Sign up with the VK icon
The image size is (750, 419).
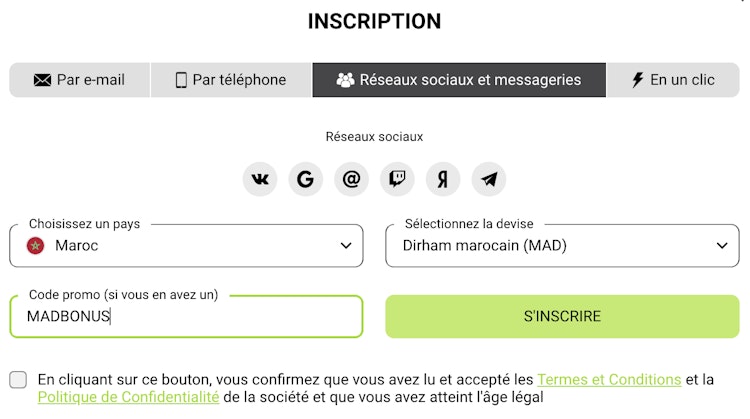[260, 179]
